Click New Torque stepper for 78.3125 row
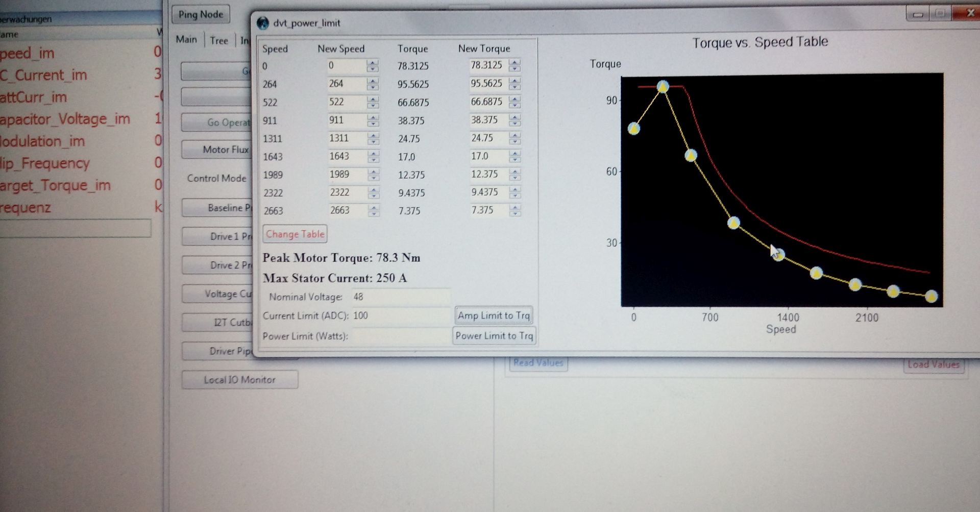 click(514, 65)
